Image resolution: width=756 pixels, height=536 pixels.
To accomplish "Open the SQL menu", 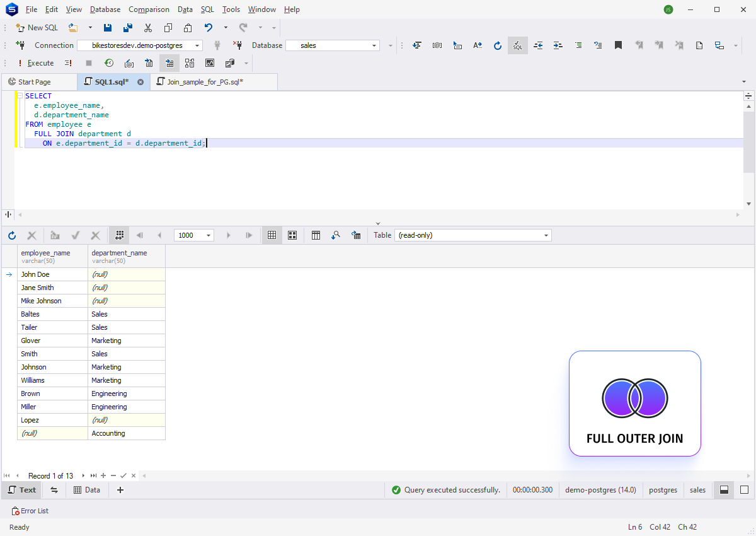I will click(x=207, y=9).
